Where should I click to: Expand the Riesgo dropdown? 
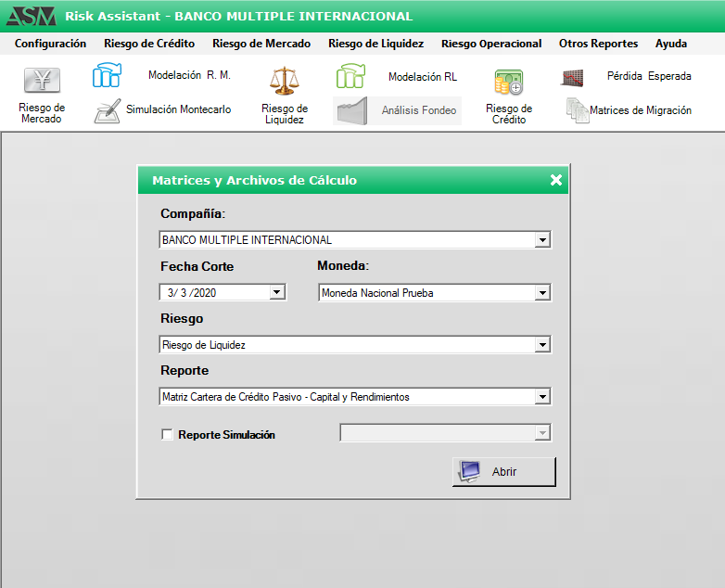[542, 345]
